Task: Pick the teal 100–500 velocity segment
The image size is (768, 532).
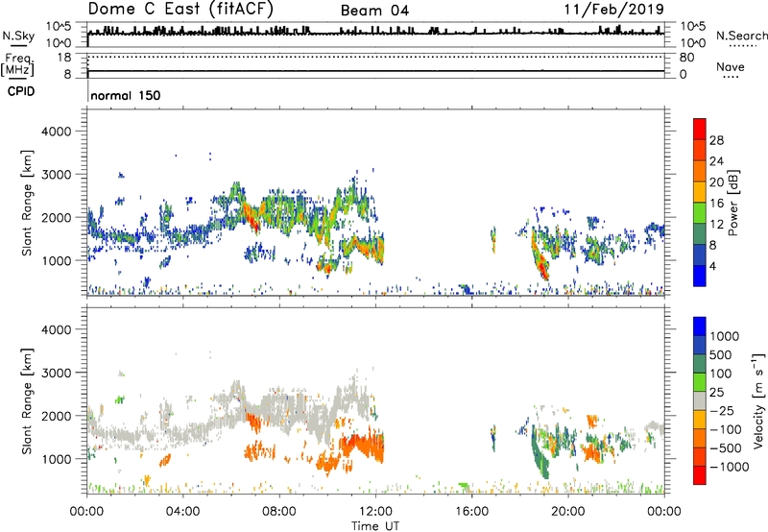Action: point(700,364)
